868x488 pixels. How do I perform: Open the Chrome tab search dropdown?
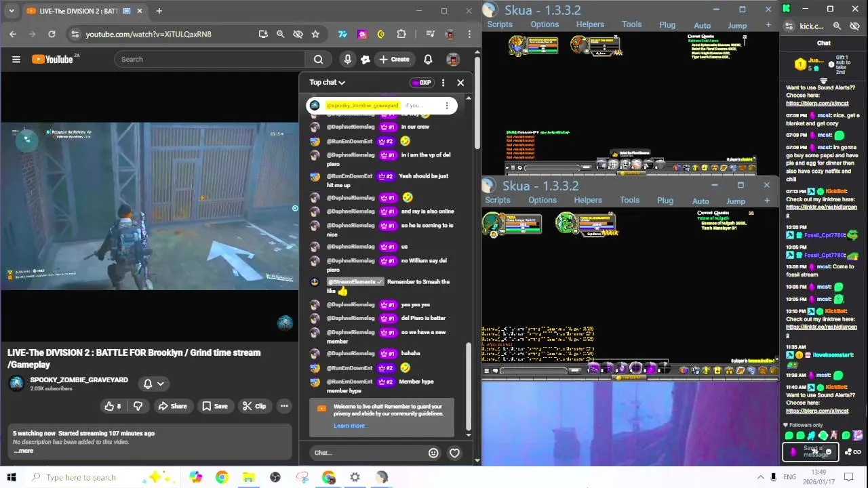pyautogui.click(x=12, y=11)
